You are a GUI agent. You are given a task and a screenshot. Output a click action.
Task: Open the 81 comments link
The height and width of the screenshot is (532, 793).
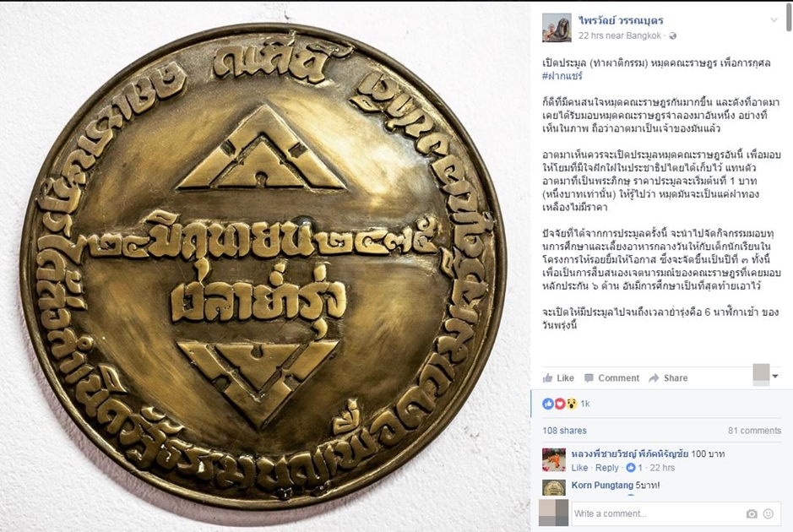[x=754, y=431]
